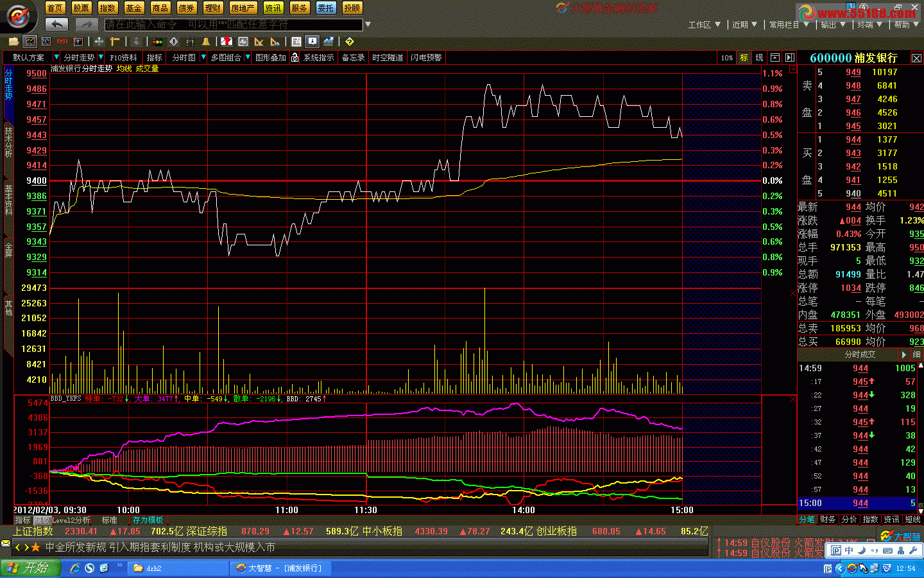Click the F10资料 button
924x578 pixels.
click(123, 57)
